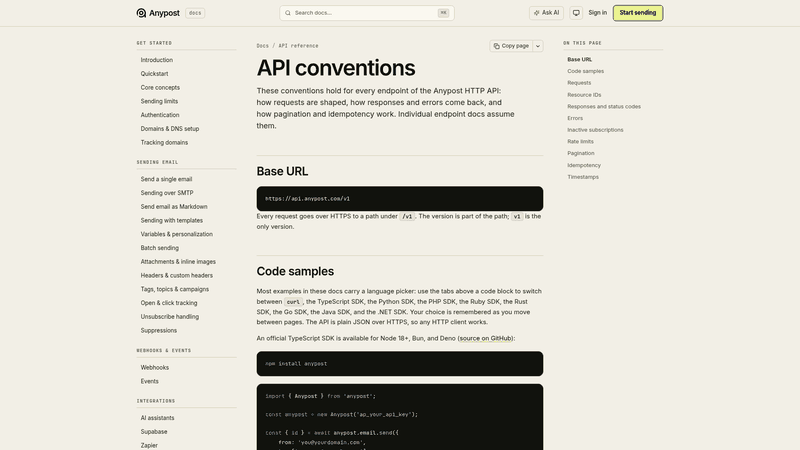Open Sending over SMTP page
800x450 pixels.
click(x=167, y=193)
